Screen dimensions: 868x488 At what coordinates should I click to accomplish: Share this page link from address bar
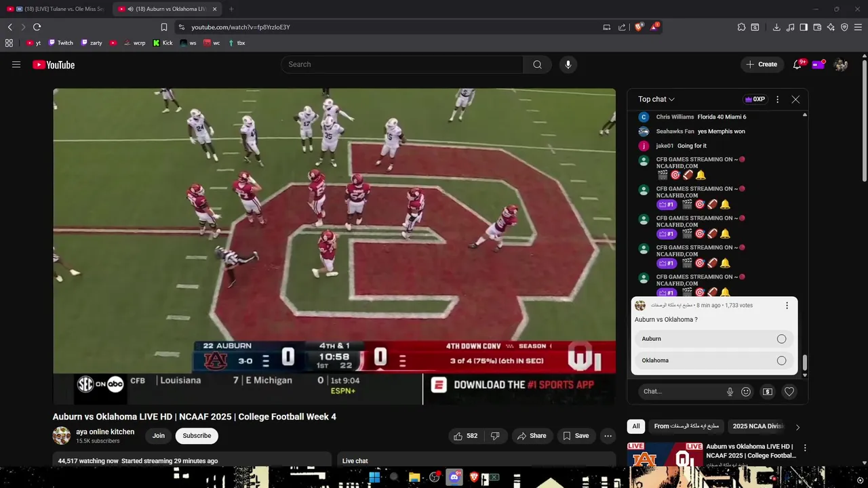(x=622, y=27)
